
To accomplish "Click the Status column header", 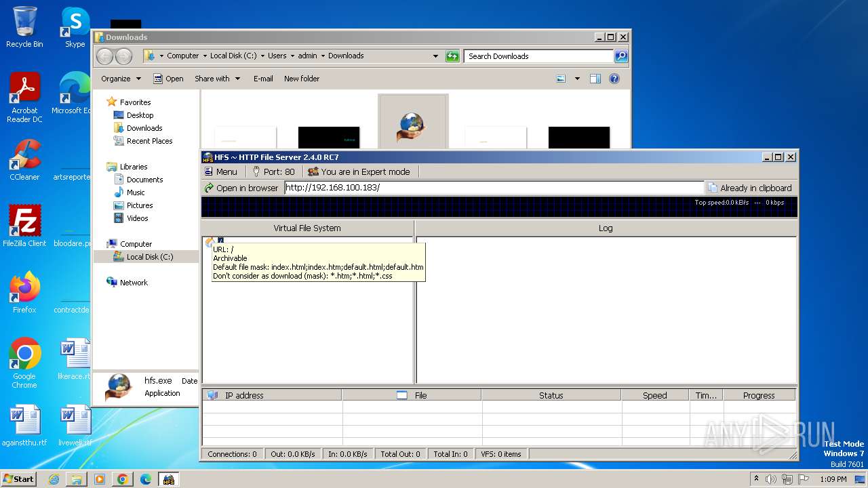I will (551, 395).
